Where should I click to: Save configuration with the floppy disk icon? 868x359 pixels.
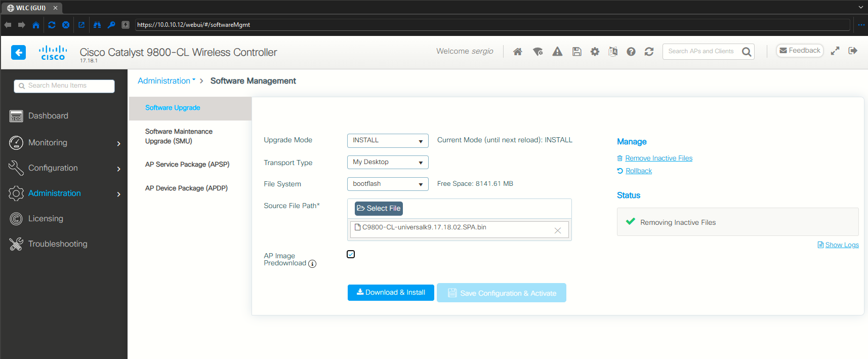[x=576, y=52]
